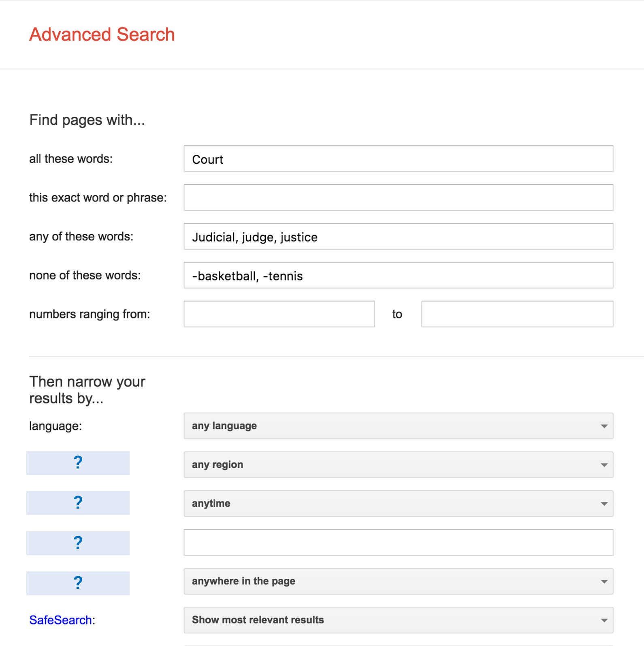Click the numbers ranging from start field
Screen dimensions: 644x646
(x=279, y=314)
